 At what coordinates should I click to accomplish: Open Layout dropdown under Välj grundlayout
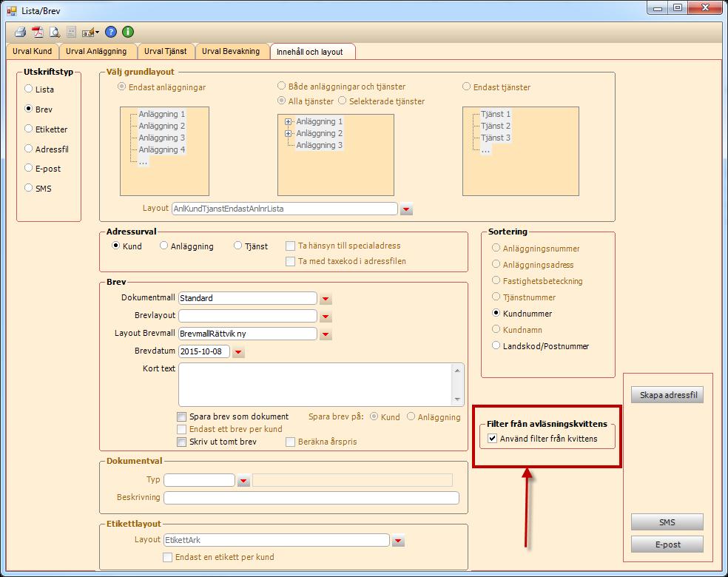point(406,209)
